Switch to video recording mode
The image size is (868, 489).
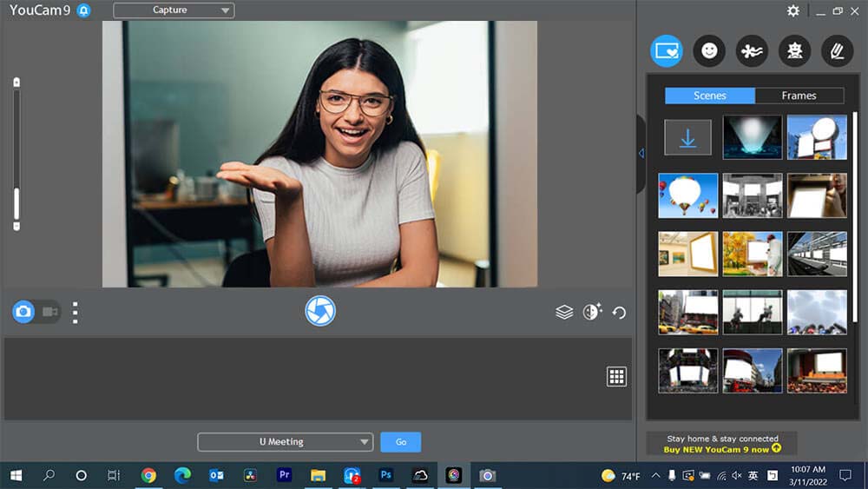(49, 312)
